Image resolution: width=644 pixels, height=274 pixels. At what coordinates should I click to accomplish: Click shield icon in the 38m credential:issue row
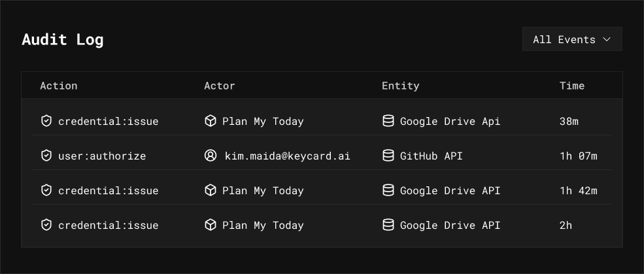(46, 121)
